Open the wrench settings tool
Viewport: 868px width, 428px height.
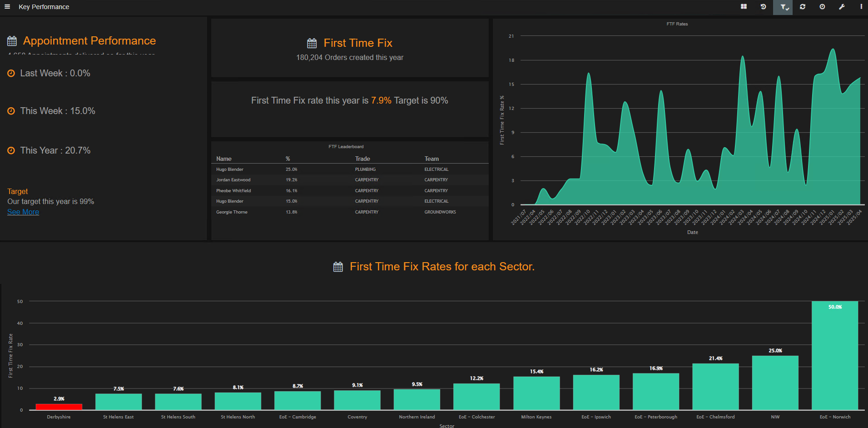842,7
